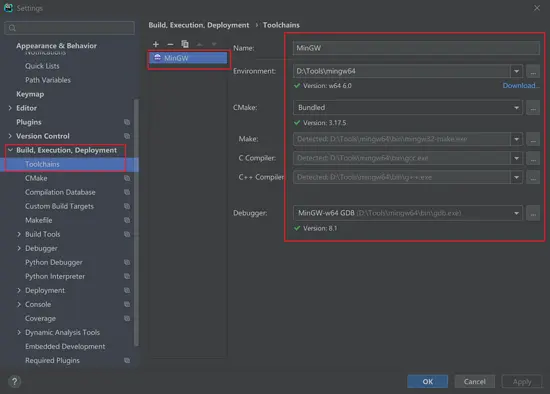Image resolution: width=550 pixels, height=394 pixels.
Task: Open the help question mark icon
Action: 14,381
